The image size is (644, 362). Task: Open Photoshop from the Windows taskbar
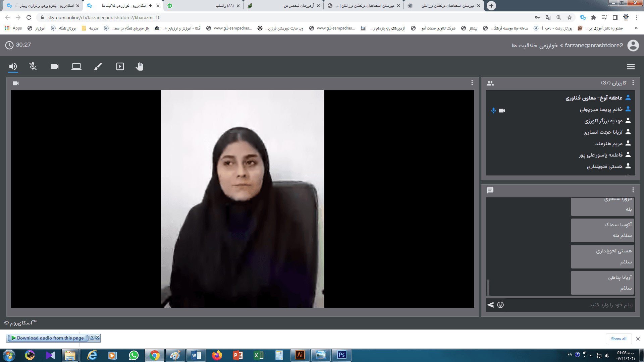point(341,355)
